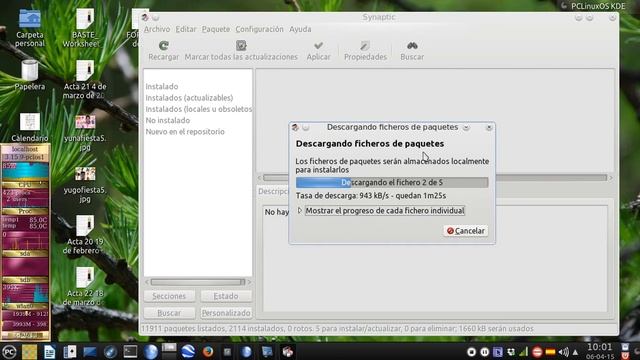
Task: Click the Personalizado filter button
Action: (x=226, y=313)
